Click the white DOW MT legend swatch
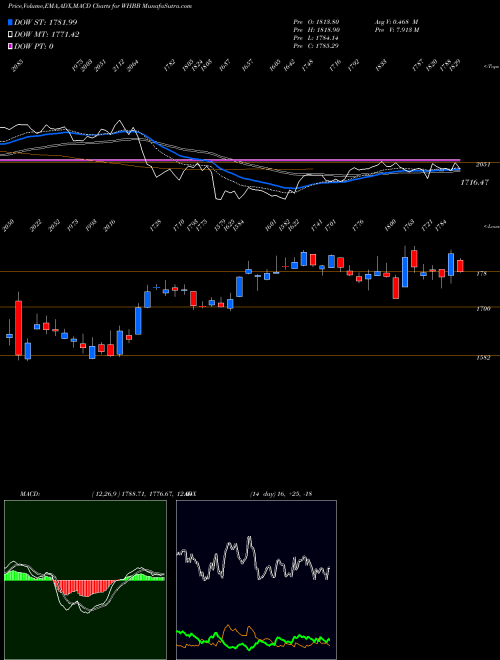Screen dimensions: 500x660 pos(10,35)
